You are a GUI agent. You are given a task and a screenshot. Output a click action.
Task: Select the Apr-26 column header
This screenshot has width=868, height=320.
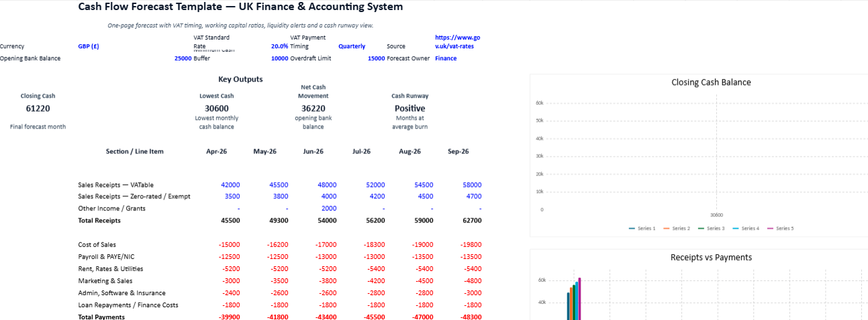coord(216,151)
